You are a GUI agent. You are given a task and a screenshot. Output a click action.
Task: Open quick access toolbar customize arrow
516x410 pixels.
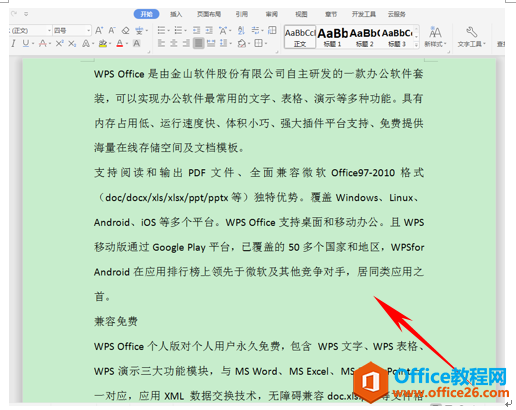point(26,14)
